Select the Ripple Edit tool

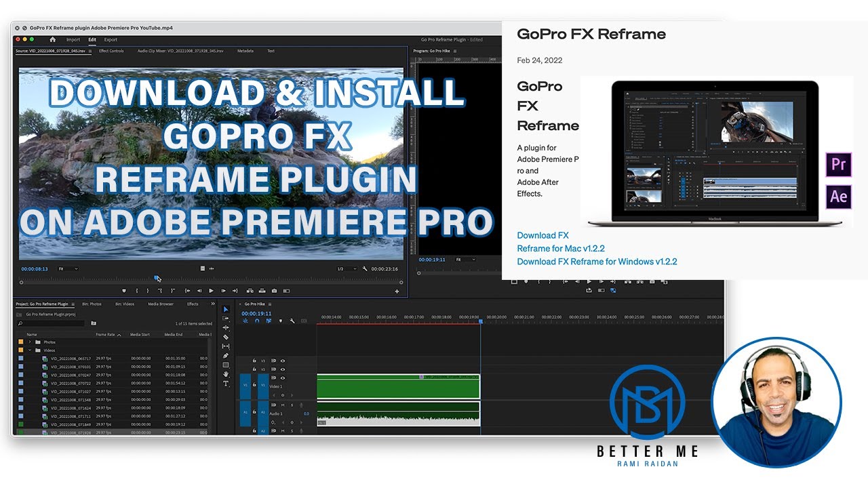tap(226, 327)
